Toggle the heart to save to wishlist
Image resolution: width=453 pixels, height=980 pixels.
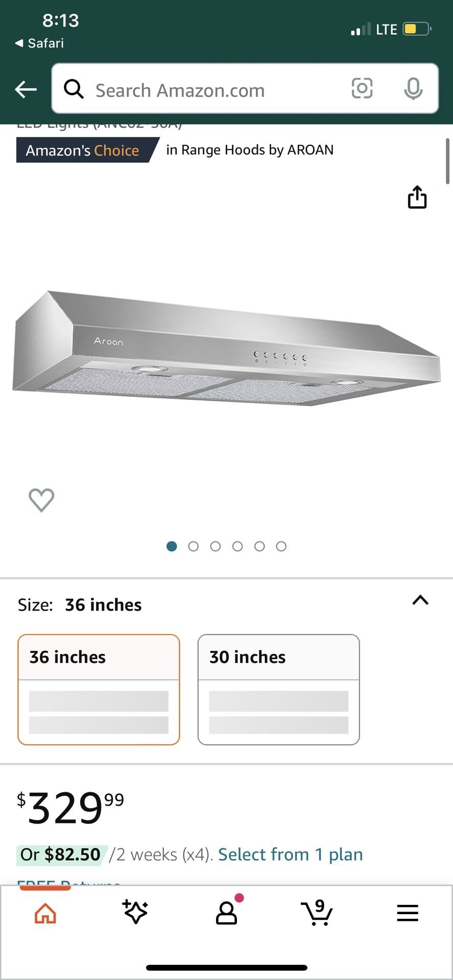point(41,501)
